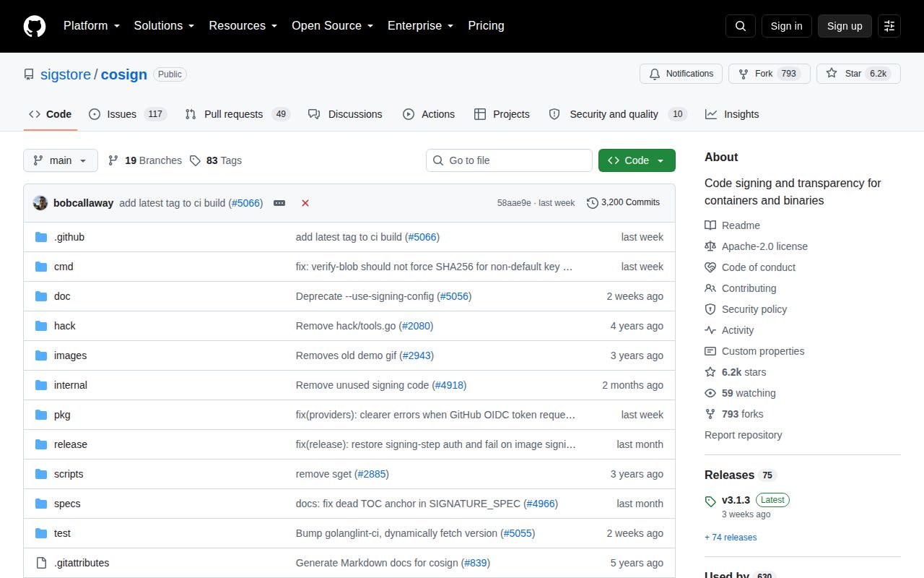Open the Discussions tab

coord(345,114)
